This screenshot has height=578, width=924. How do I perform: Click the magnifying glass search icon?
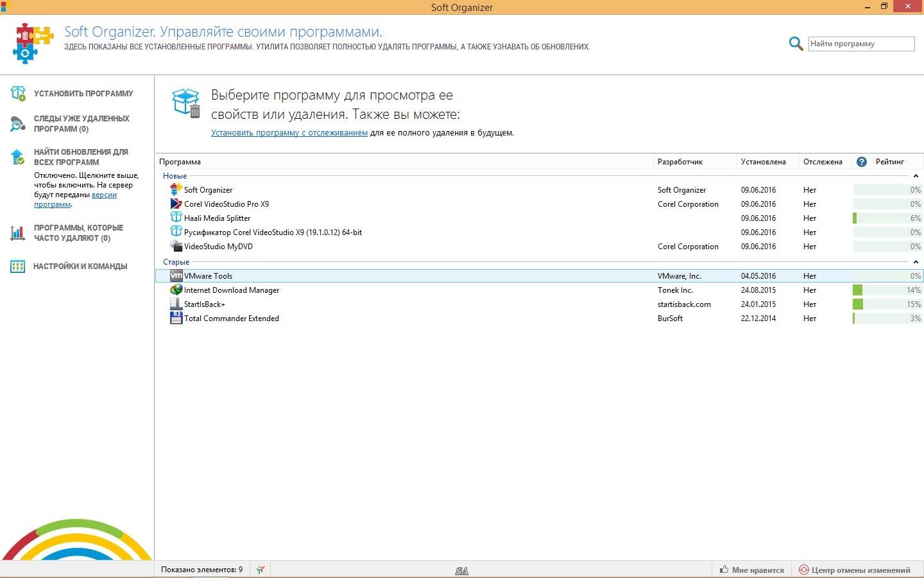(x=796, y=44)
